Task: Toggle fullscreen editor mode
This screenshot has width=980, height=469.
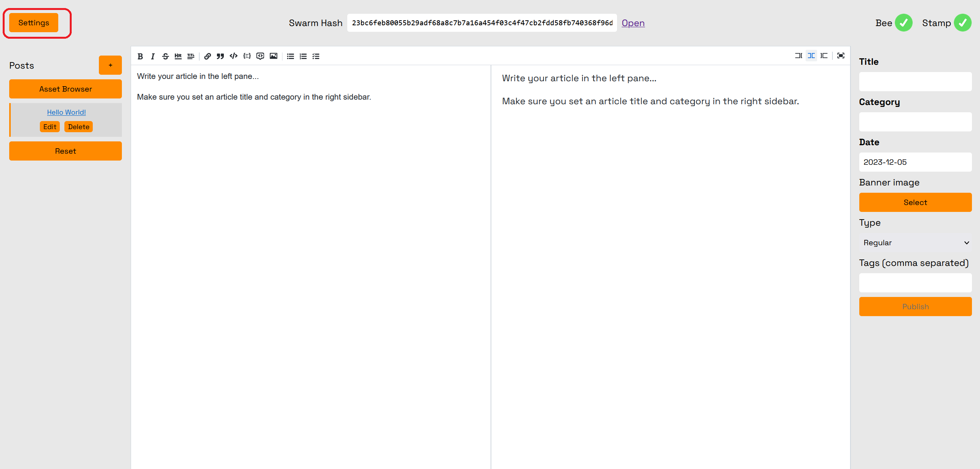Action: 841,56
